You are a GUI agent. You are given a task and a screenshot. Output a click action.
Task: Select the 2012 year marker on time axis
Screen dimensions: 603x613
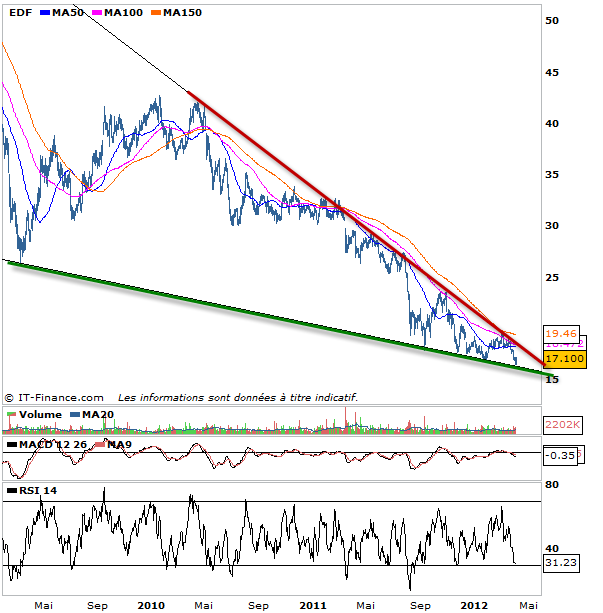tap(474, 604)
